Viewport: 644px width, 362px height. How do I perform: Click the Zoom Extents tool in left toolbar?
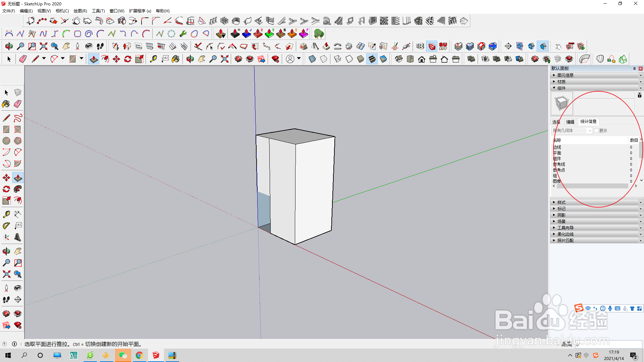(x=6, y=274)
